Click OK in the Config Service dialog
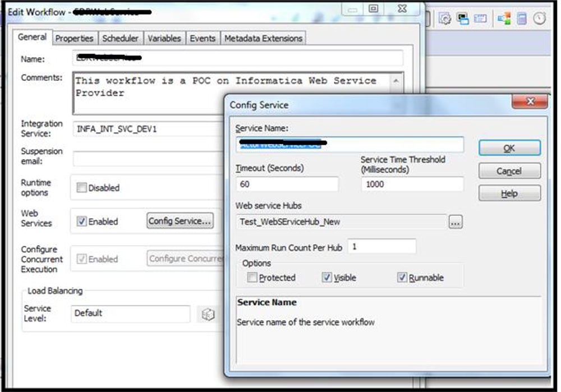561x392 pixels. 508,147
